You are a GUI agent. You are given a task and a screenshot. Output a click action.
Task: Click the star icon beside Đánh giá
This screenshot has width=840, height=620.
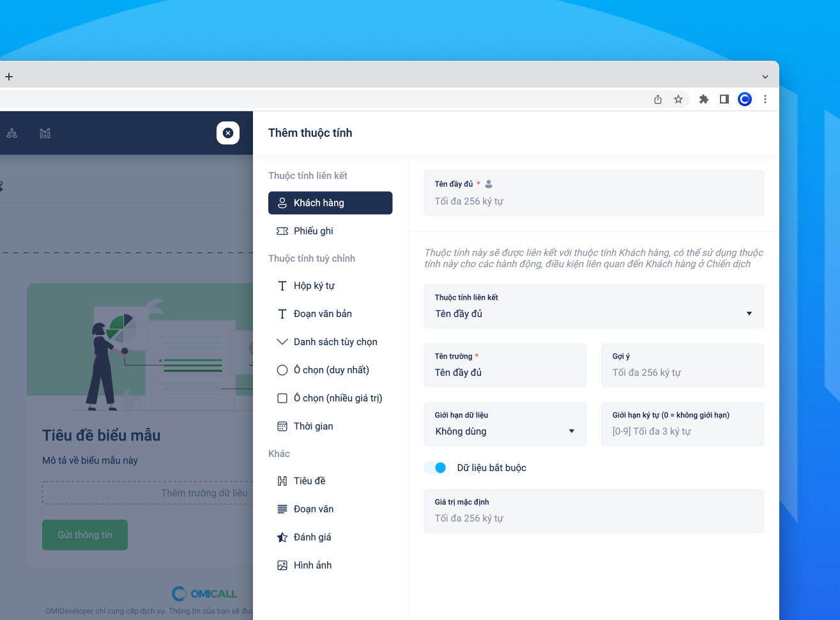(282, 537)
